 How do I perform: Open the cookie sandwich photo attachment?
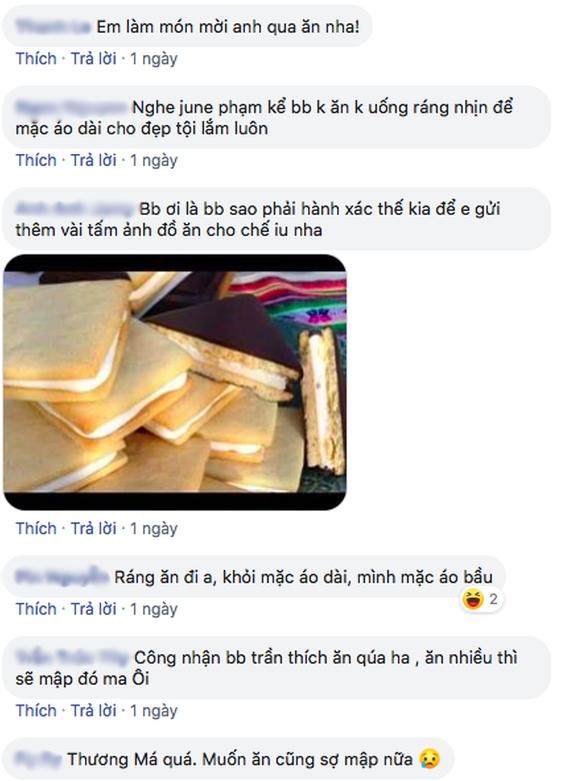[x=175, y=382]
